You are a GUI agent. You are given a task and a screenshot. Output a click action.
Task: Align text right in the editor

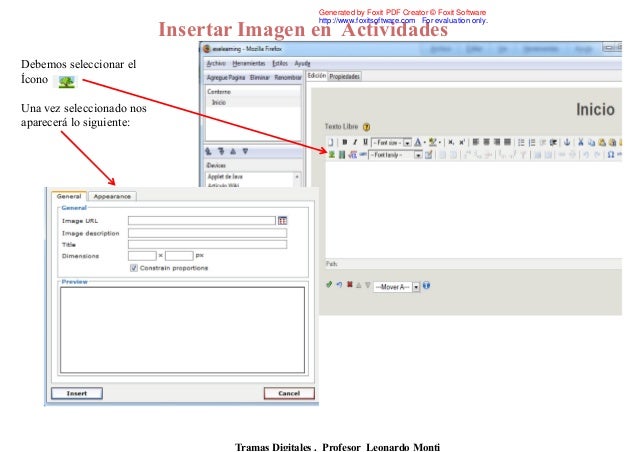click(x=497, y=142)
